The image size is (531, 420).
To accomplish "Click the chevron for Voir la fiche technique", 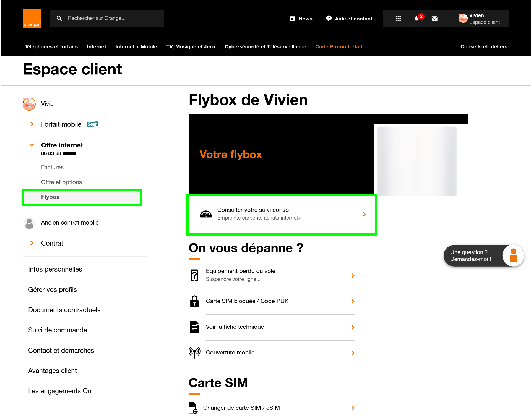I will tap(353, 327).
